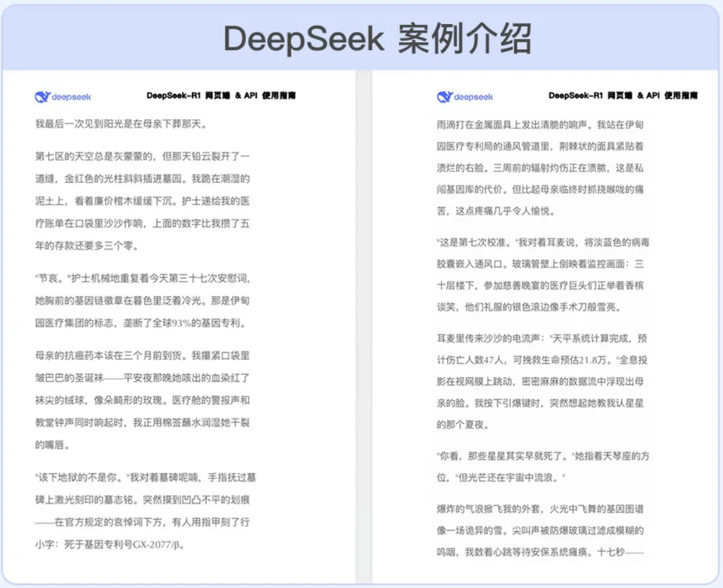This screenshot has height=588, width=723.
Task: Click the line starting "袜尖的绒球，像朵畸形的玫瑰"
Action: point(143,400)
